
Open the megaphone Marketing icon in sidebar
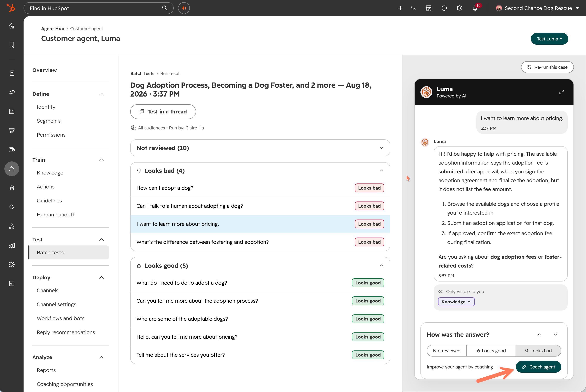pyautogui.click(x=12, y=92)
